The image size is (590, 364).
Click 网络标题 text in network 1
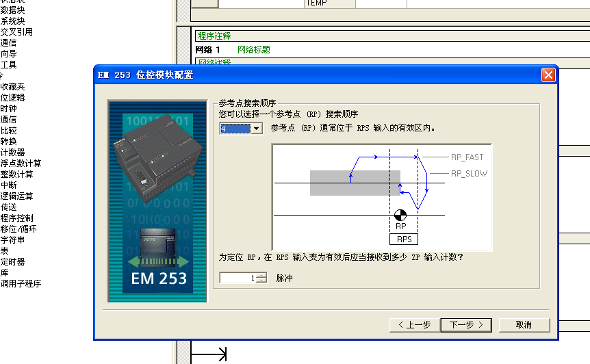[254, 50]
